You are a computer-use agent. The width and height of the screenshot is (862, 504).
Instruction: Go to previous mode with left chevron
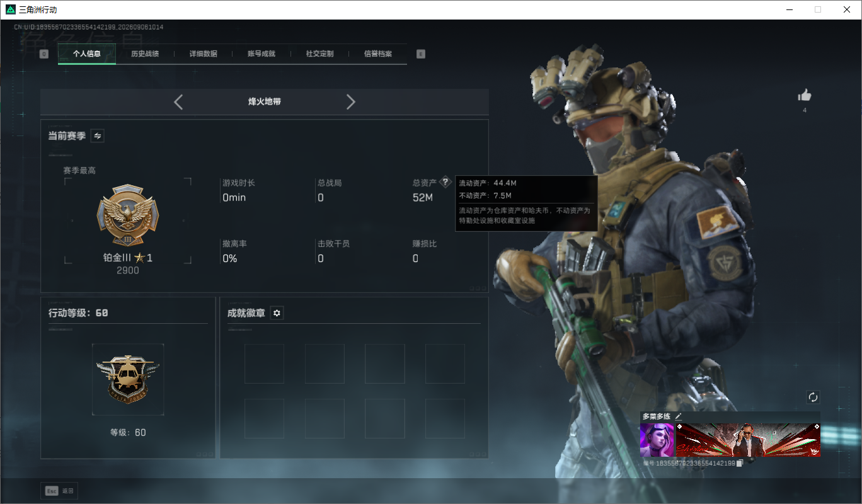(x=178, y=102)
